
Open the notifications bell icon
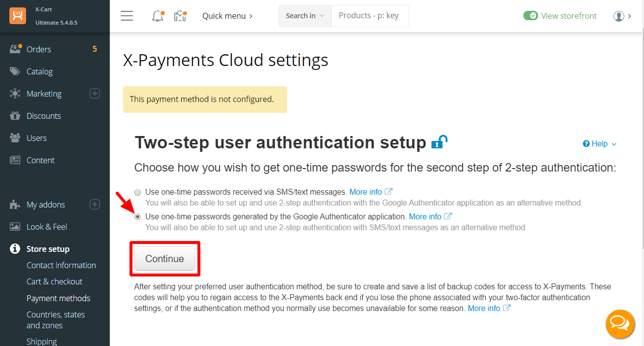158,16
